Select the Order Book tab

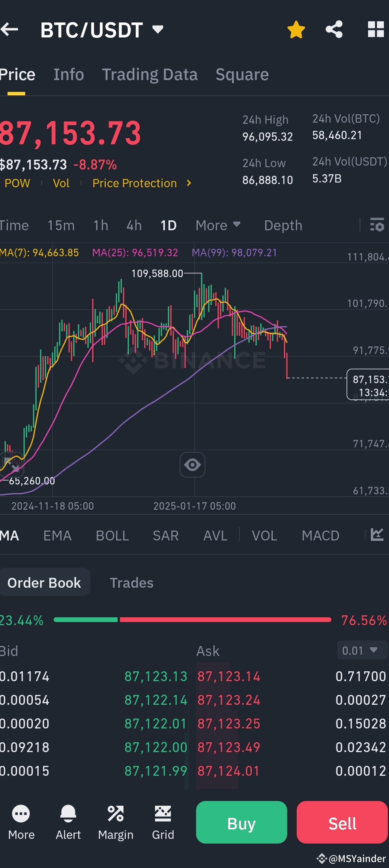point(45,582)
